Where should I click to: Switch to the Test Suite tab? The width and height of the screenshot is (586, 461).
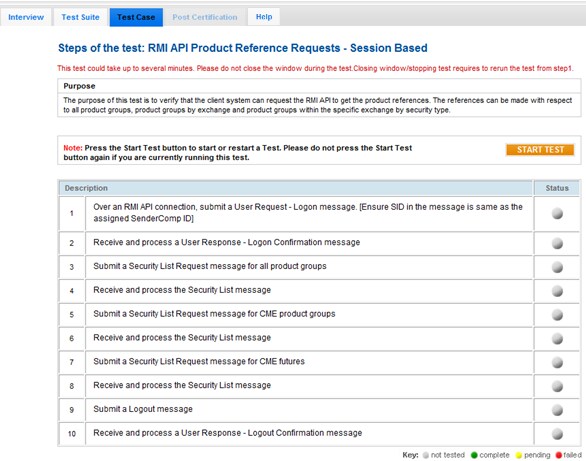80,17
